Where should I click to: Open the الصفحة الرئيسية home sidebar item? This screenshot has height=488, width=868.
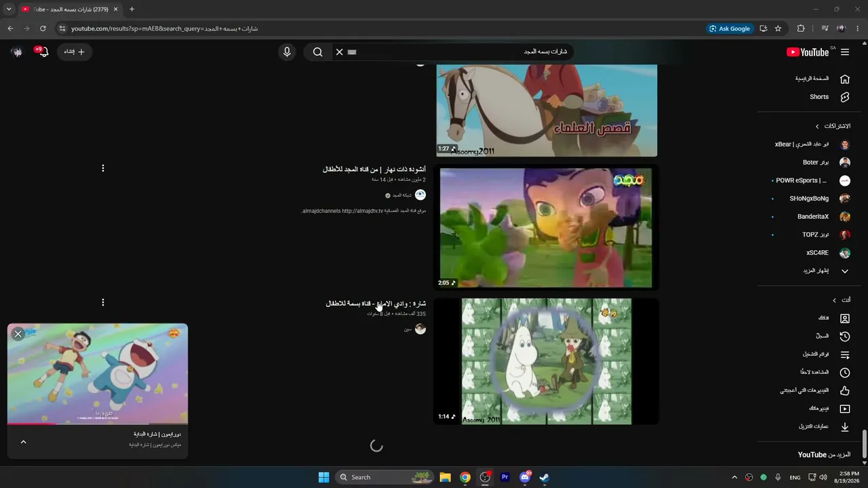pos(823,79)
